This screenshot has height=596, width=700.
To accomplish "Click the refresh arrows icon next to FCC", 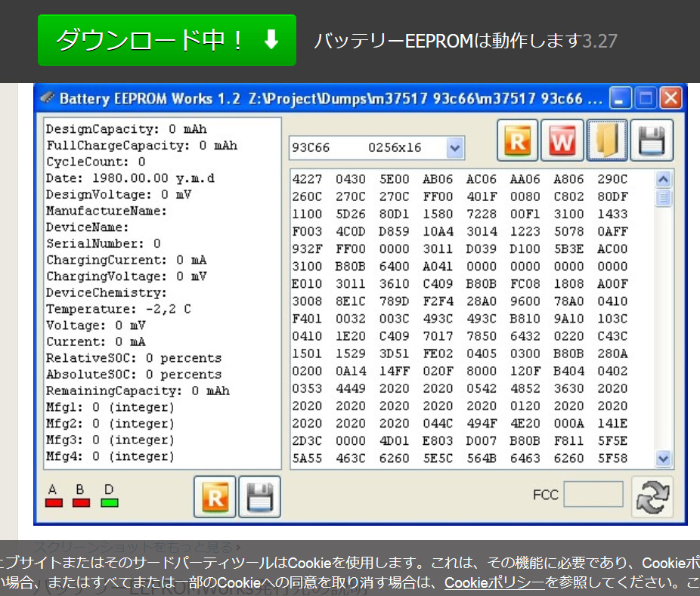I will tap(652, 497).
